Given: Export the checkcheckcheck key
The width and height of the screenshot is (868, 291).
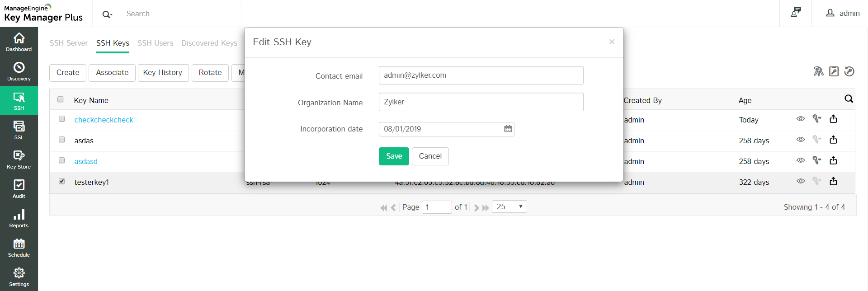Looking at the screenshot, I should [x=833, y=119].
